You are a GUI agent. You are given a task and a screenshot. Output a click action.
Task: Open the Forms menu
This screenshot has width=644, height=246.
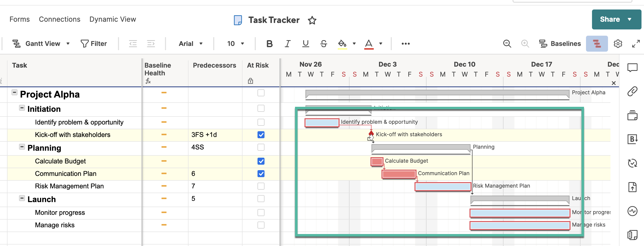(x=19, y=19)
